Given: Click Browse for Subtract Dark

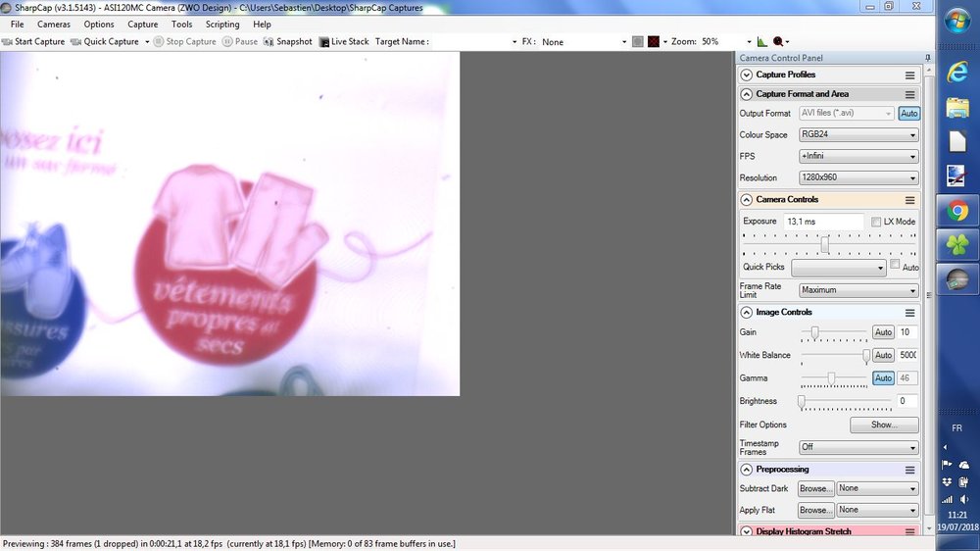Looking at the screenshot, I should (x=815, y=488).
